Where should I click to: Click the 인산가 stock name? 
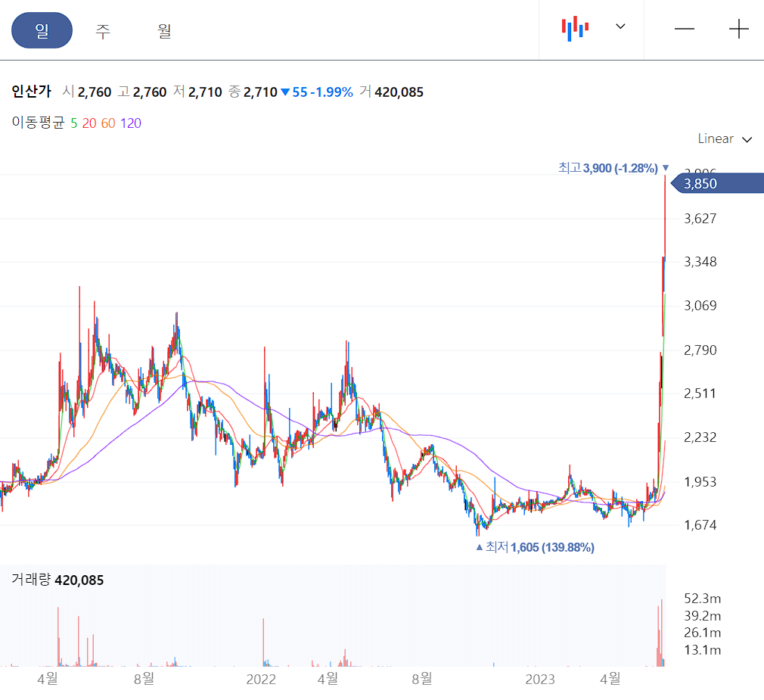(x=31, y=91)
